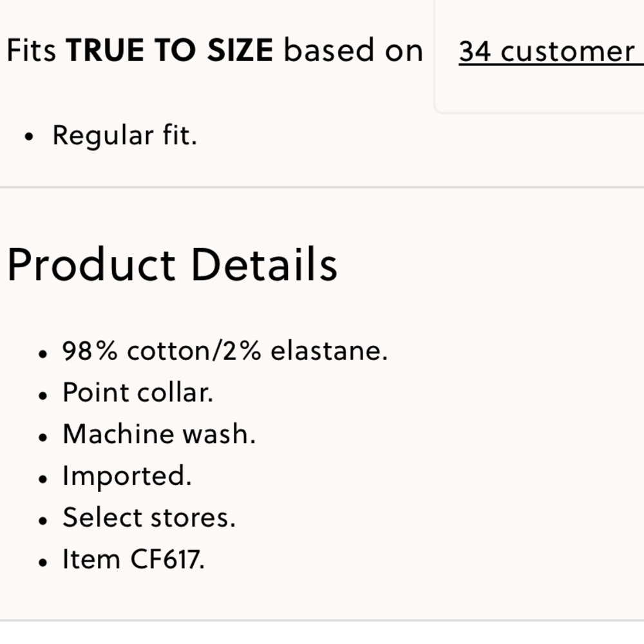Click the Product Details heading

(173, 265)
